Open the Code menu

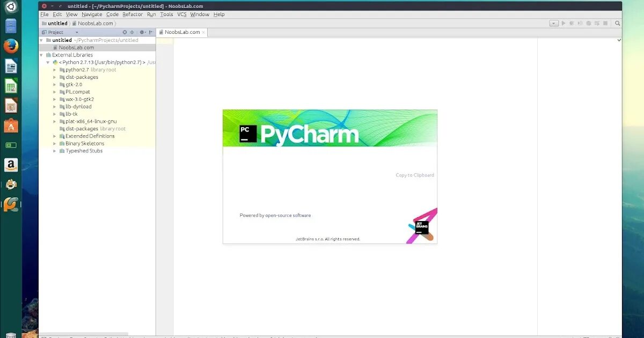pyautogui.click(x=112, y=14)
